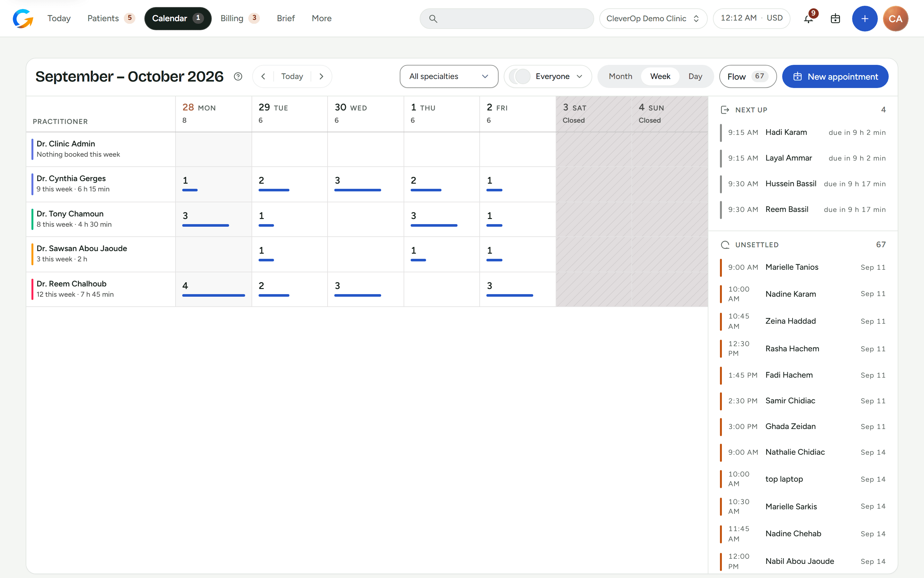Switch to the Month view
Image resolution: width=924 pixels, height=578 pixels.
tap(620, 76)
